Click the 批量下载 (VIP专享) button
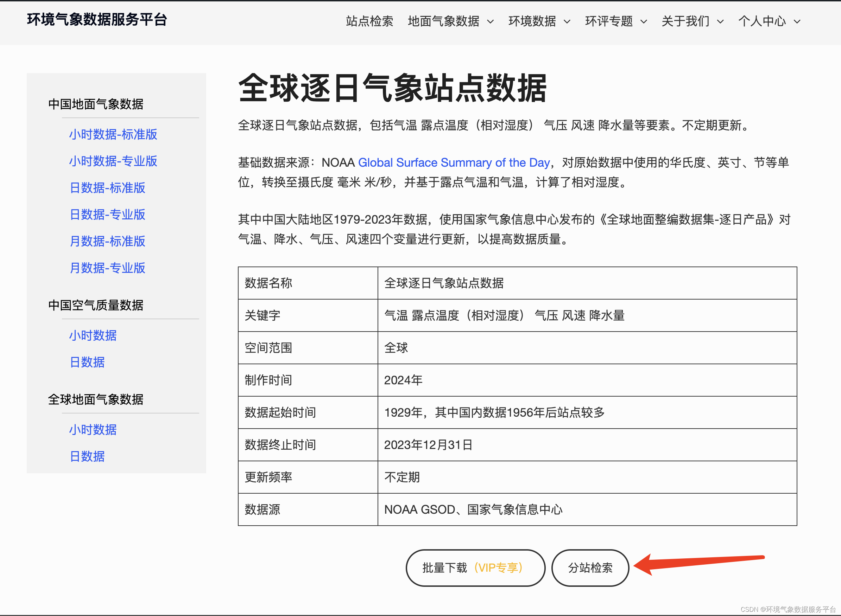Image resolution: width=841 pixels, height=616 pixels. point(475,567)
